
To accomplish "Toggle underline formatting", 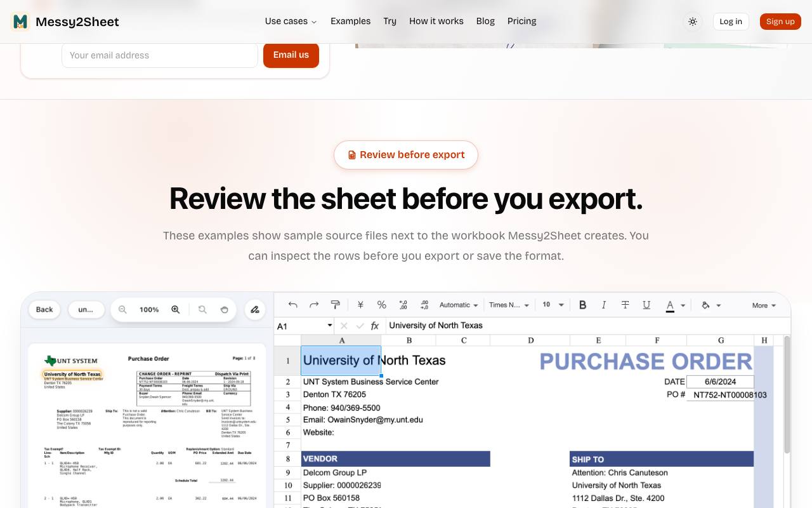I will [x=646, y=305].
